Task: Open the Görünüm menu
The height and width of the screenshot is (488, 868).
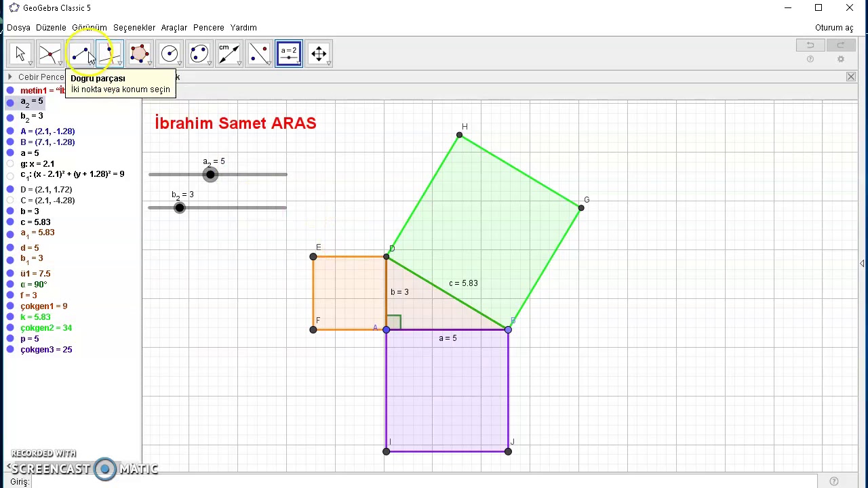Action: (90, 28)
